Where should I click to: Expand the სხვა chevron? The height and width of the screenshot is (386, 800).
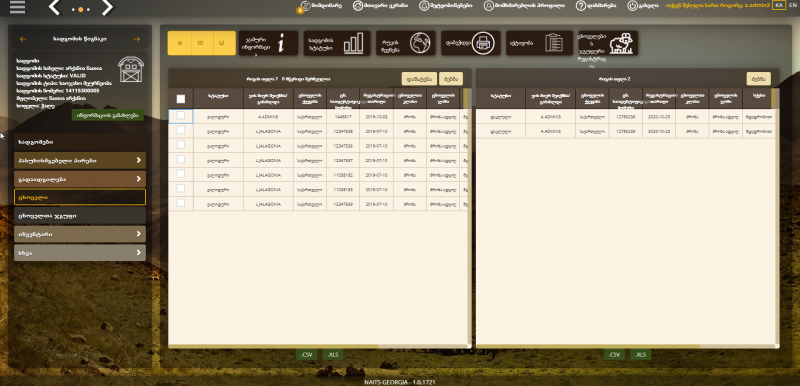point(138,252)
